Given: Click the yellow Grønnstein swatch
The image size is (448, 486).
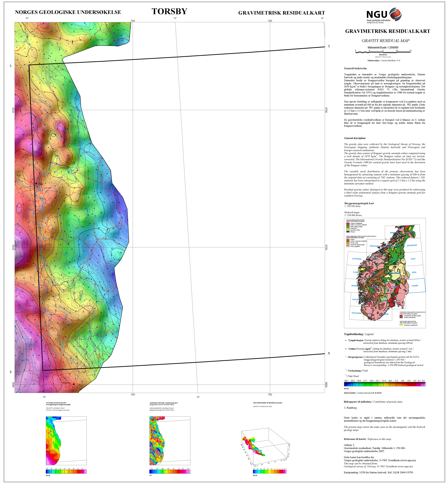Looking at the screenshot, I should (x=348, y=228).
